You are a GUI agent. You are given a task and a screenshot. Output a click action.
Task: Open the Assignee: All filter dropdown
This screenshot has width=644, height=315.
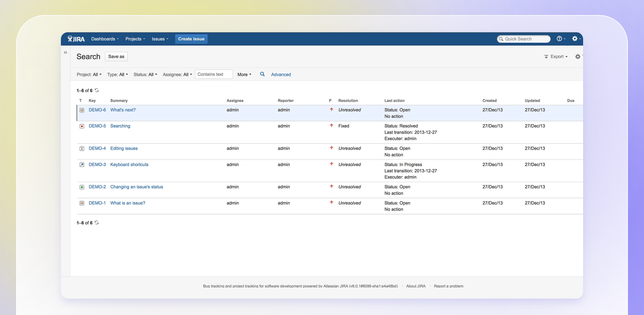point(177,75)
